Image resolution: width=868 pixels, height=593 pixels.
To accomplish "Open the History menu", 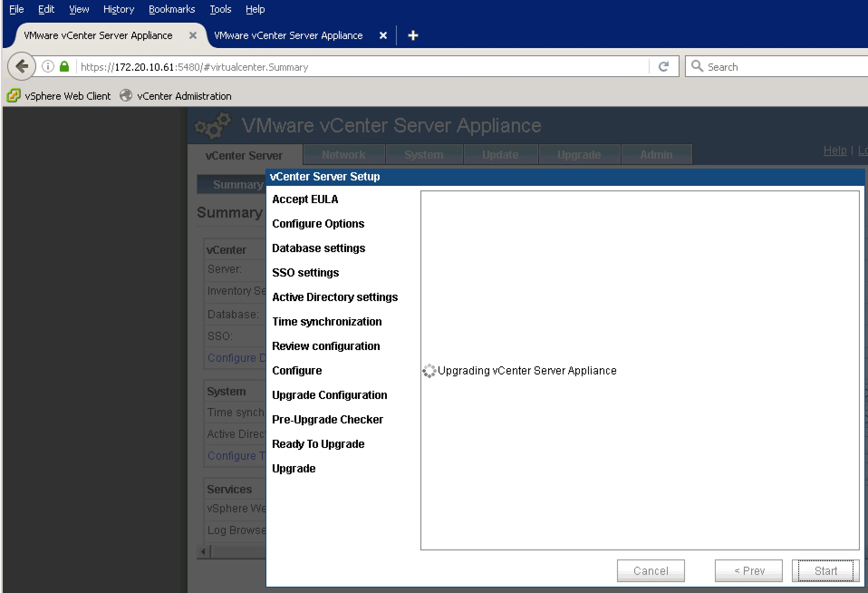I will [x=119, y=9].
